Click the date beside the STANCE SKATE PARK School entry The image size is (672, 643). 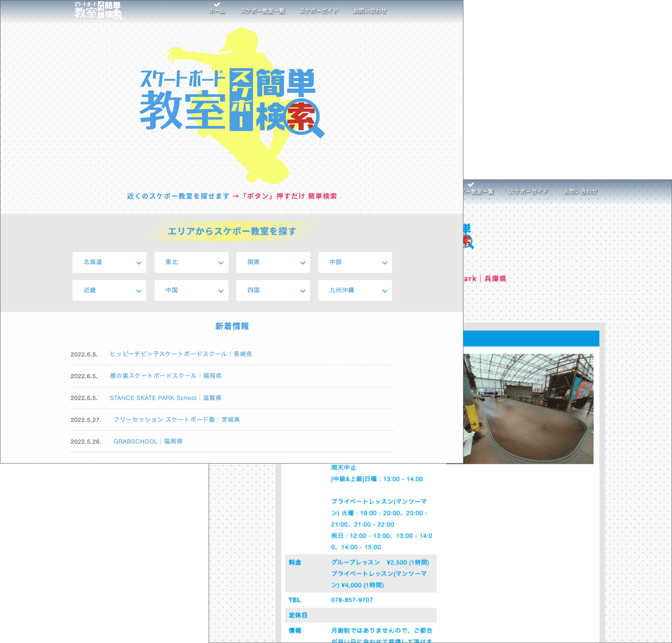[x=84, y=398]
